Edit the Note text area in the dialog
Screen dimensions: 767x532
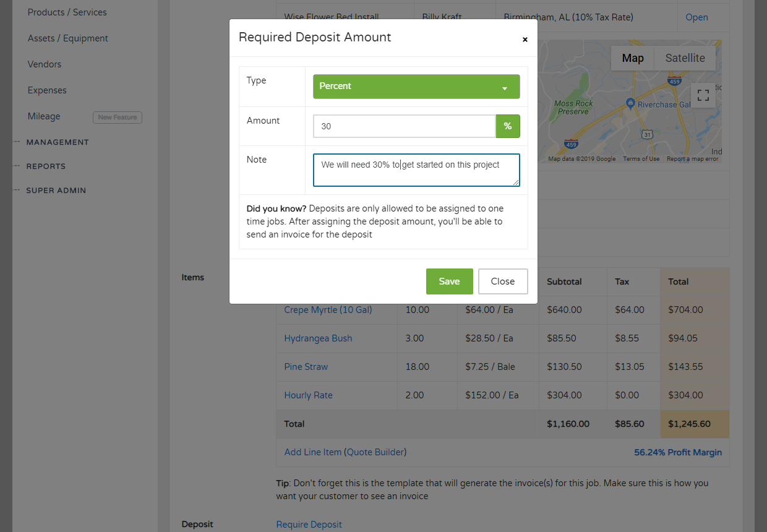[x=416, y=169]
